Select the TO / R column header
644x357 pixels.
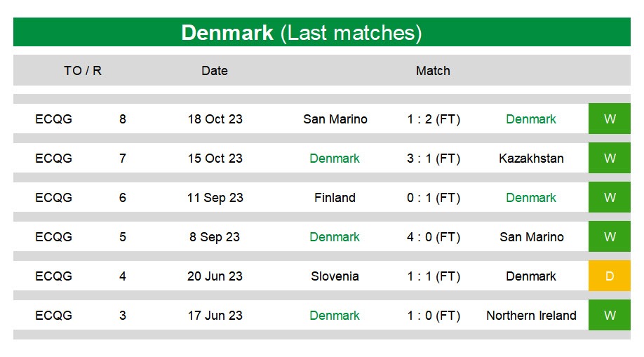coord(83,71)
